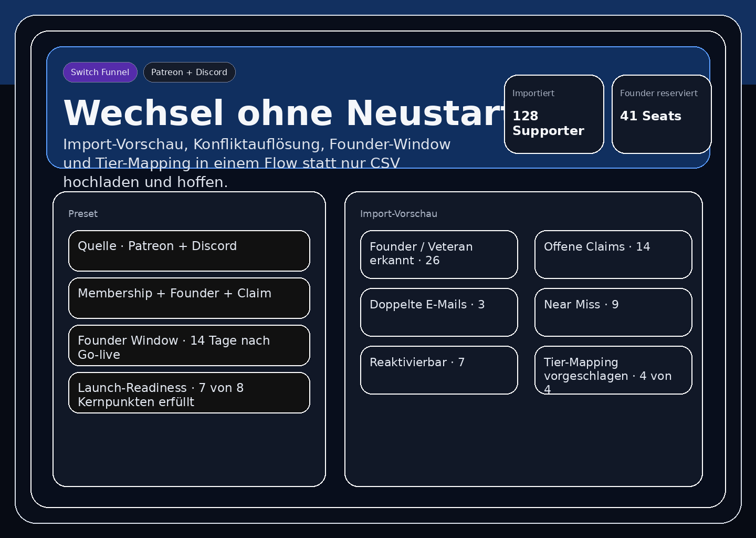The width and height of the screenshot is (756, 538).
Task: Open the Offene Claims 14 tile
Action: point(613,254)
